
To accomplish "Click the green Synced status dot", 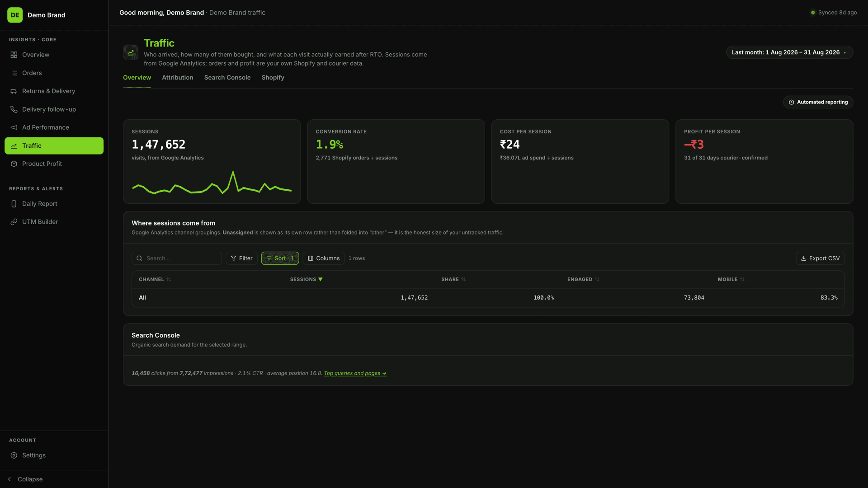I will [813, 13].
